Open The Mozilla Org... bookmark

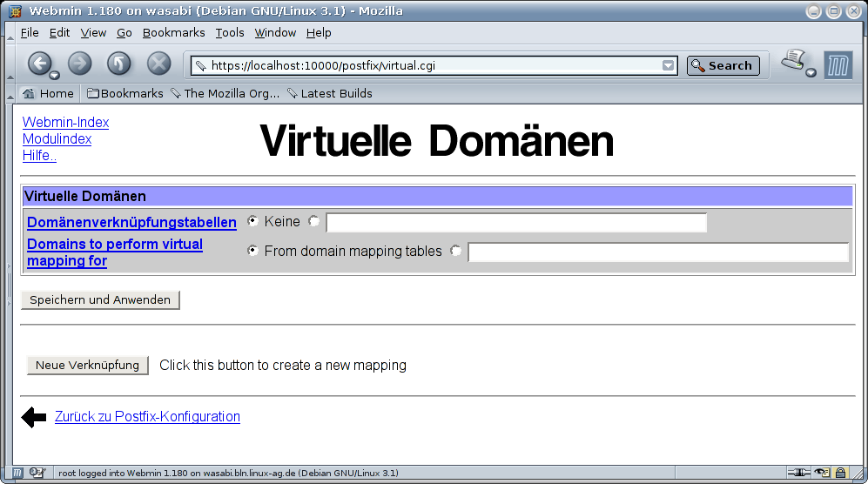tap(225, 94)
